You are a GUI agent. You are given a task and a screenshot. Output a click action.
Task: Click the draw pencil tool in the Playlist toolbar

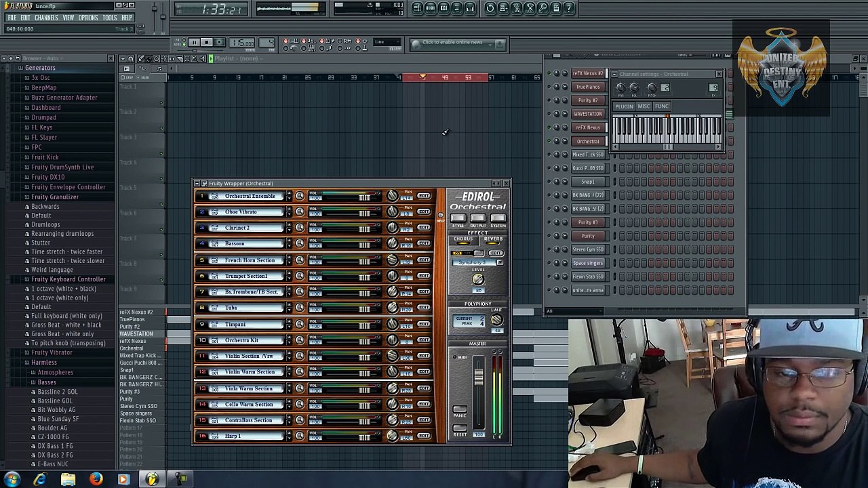pos(142,58)
